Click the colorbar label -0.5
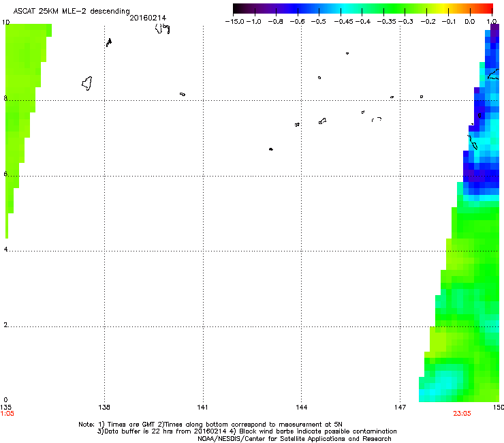Image resolution: width=504 pixels, height=443 pixels. 318,22
